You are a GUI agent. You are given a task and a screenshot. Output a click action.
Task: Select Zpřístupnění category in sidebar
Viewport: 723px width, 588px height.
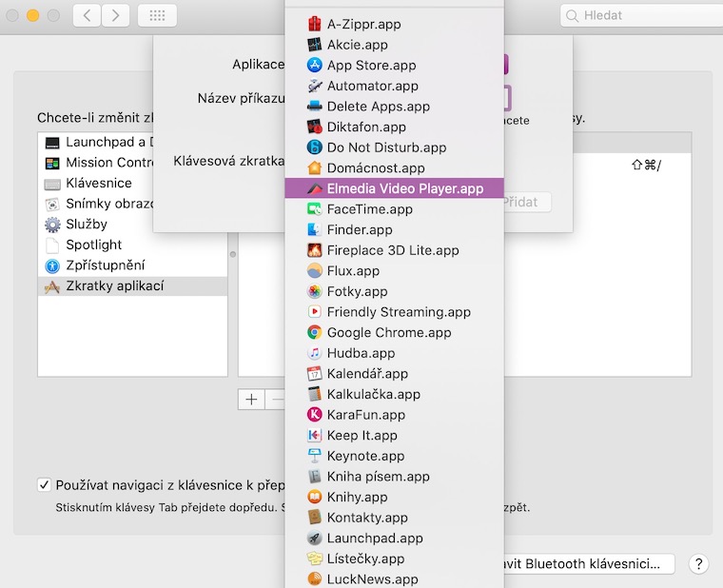pyautogui.click(x=133, y=265)
